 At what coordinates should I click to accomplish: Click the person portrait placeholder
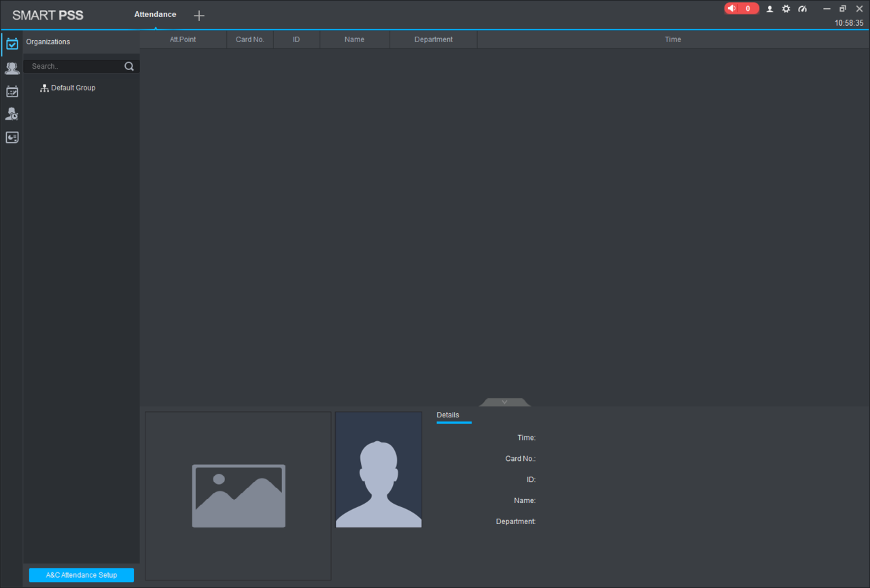coord(379,470)
